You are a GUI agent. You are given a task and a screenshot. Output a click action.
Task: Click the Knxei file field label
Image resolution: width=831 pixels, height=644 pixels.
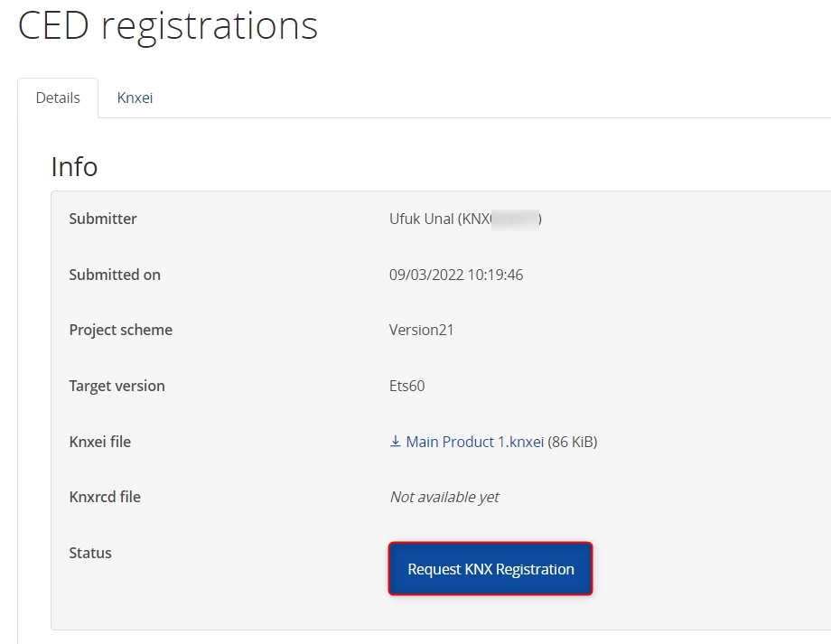(x=99, y=442)
